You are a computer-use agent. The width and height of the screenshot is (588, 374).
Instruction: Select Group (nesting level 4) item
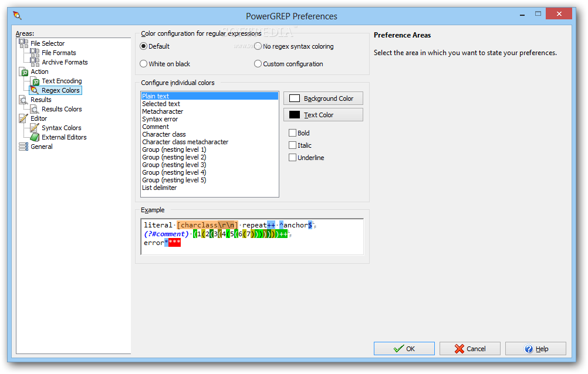209,172
